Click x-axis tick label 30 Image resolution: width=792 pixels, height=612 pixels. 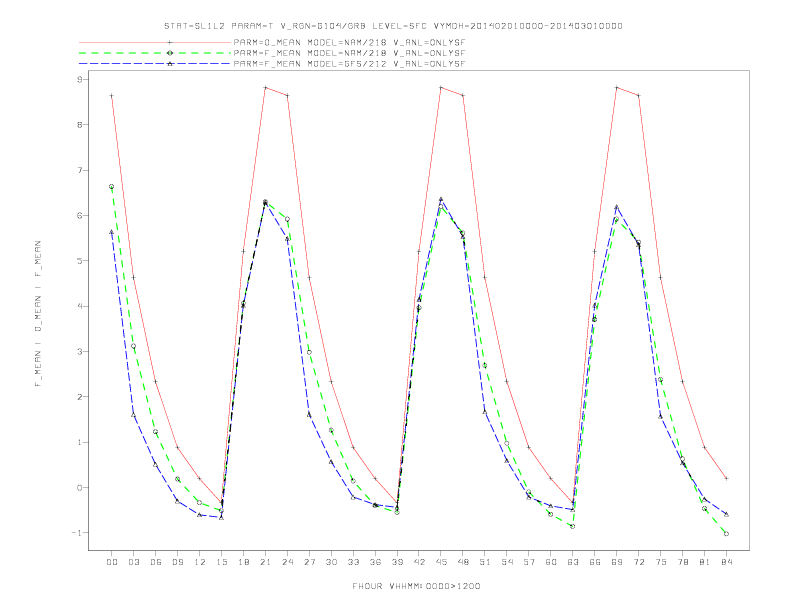(x=331, y=562)
